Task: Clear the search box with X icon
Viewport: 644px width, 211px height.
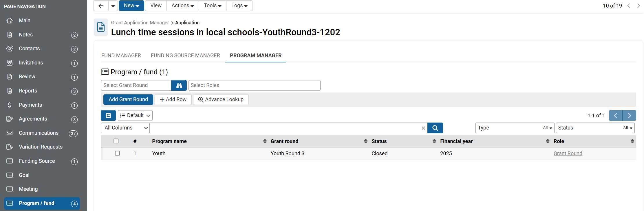Action: 423,128
